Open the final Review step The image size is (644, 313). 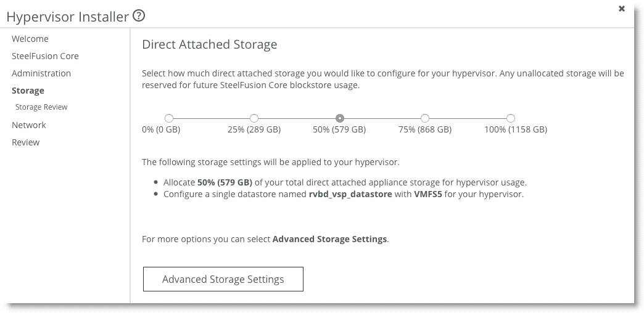pos(25,142)
